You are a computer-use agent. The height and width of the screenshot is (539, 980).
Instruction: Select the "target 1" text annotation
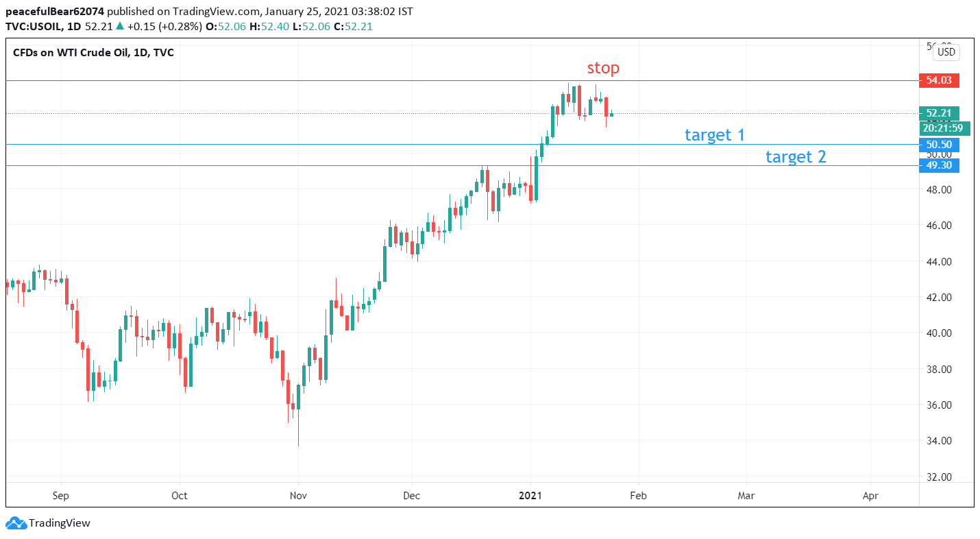point(714,134)
